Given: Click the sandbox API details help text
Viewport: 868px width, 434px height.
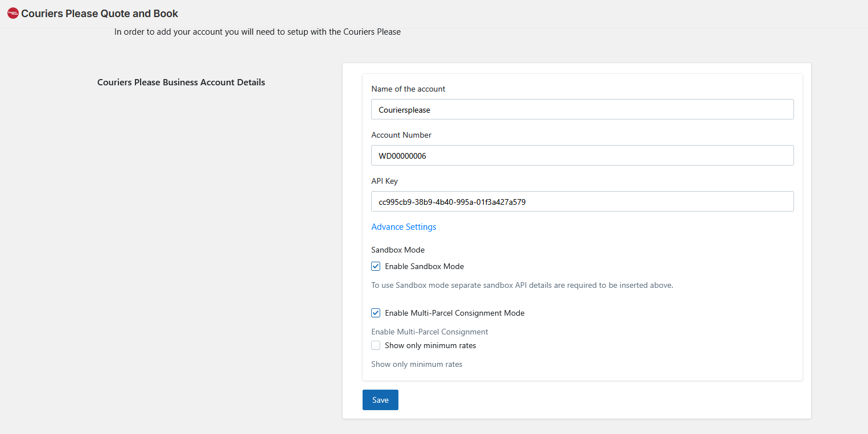Looking at the screenshot, I should click(x=522, y=285).
